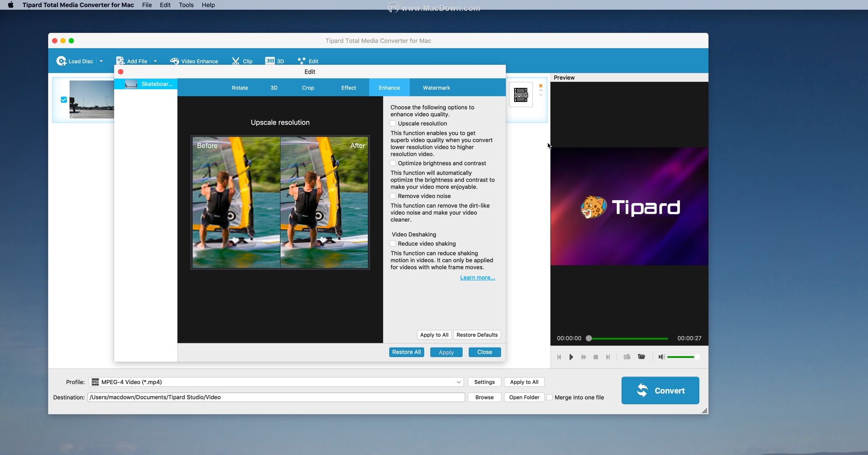This screenshot has width=868, height=455.
Task: Expand the Add File dropdown arrow
Action: click(155, 61)
